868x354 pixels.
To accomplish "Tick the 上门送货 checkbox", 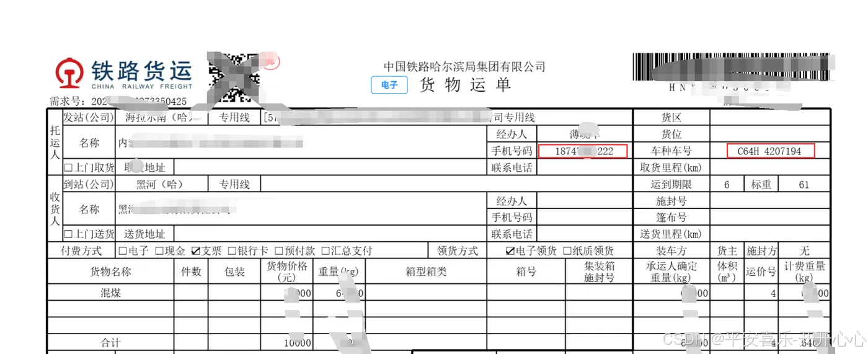I will (x=68, y=234).
